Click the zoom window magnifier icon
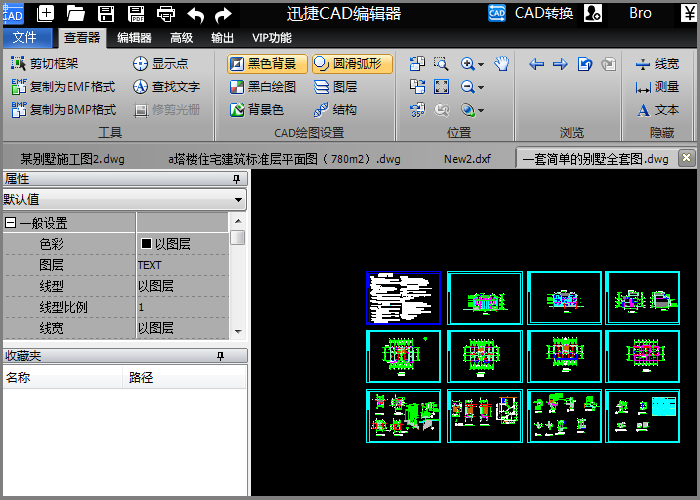The image size is (700, 500). (441, 64)
